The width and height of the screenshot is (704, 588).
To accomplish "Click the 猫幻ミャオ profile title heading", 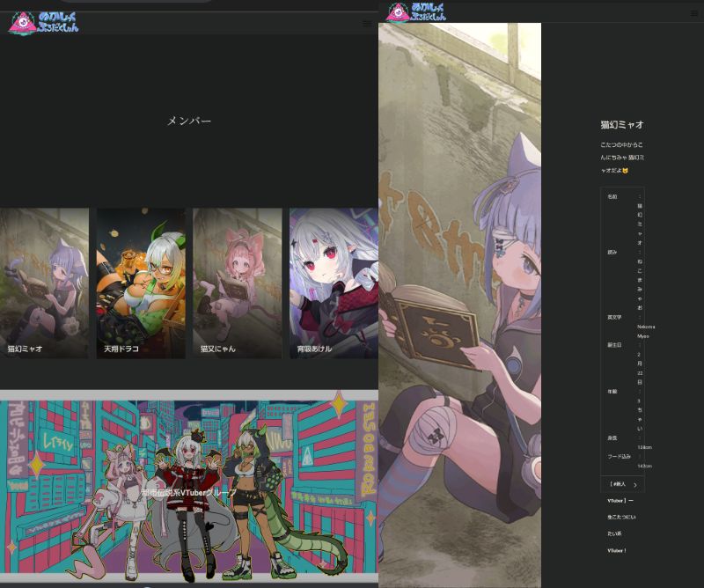I will [622, 125].
